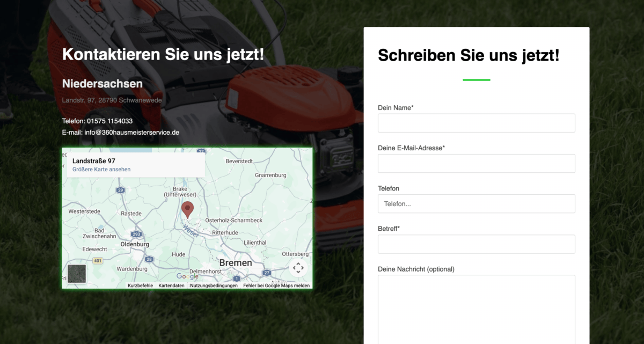
Task: Click the yellow 401 road shield
Action: (x=97, y=261)
